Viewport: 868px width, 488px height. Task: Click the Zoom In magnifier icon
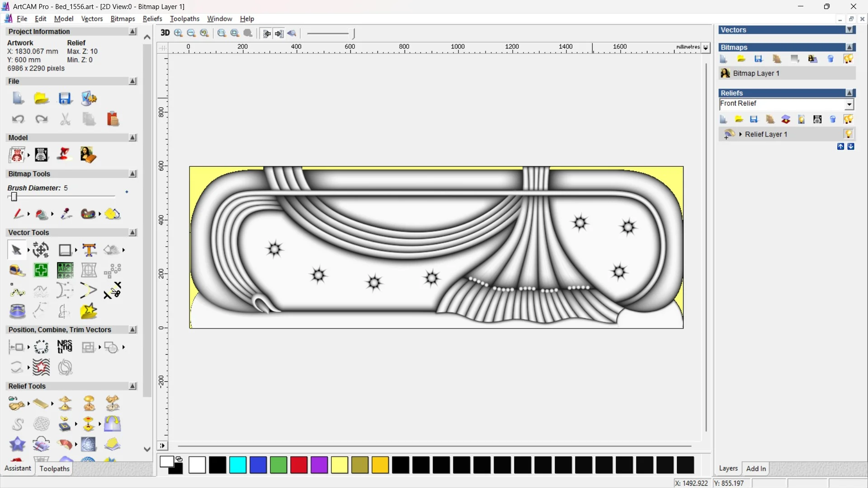pos(179,33)
